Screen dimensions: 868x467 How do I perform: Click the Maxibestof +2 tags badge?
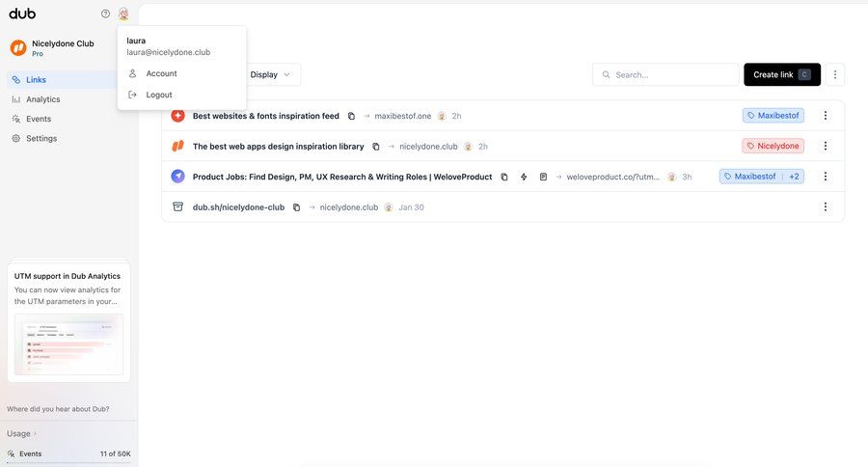(762, 177)
